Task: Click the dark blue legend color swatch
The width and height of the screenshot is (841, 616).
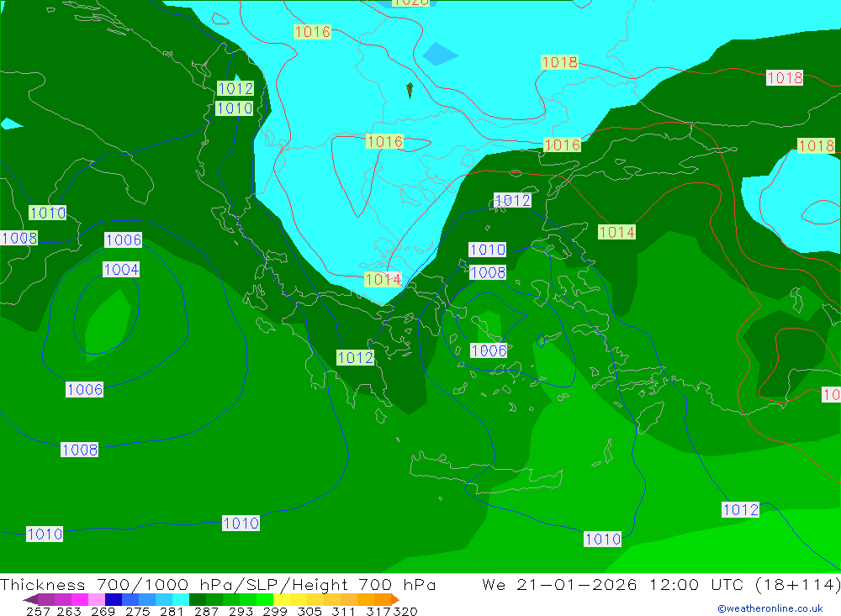Action: (114, 599)
